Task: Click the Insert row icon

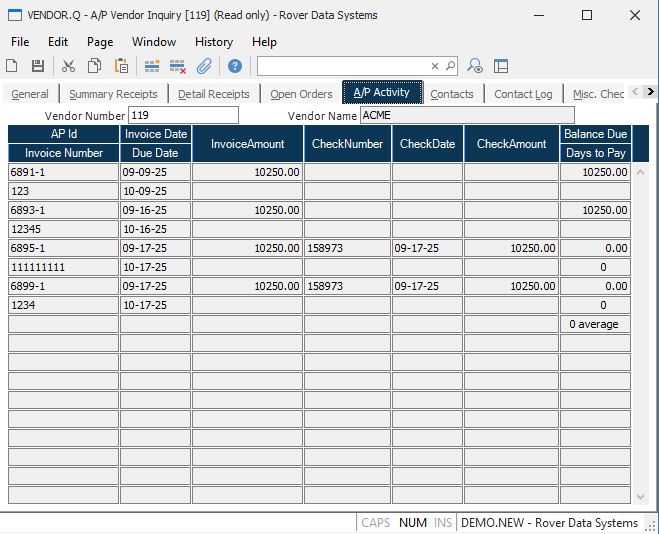Action: tap(152, 66)
